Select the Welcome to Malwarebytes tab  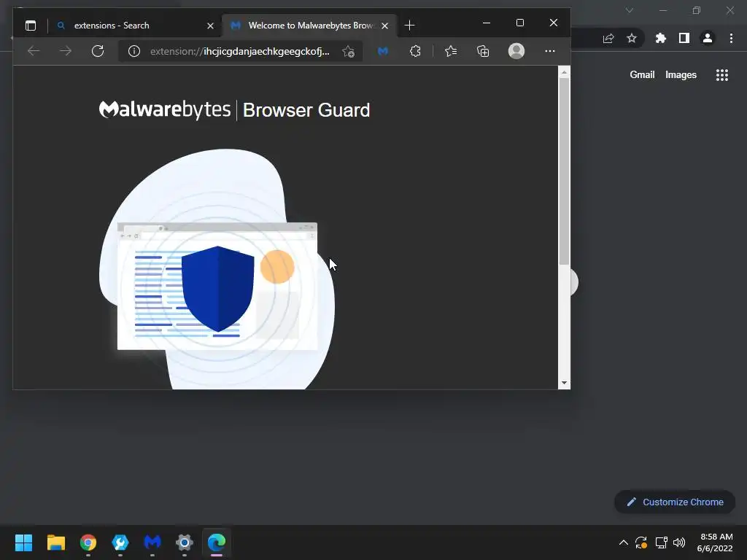309,26
